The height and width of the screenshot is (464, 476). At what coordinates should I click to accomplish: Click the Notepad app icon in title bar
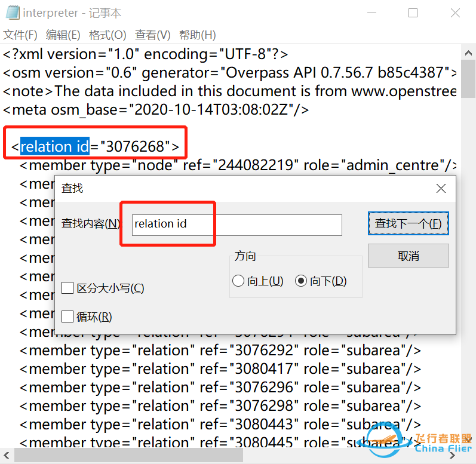(13, 13)
